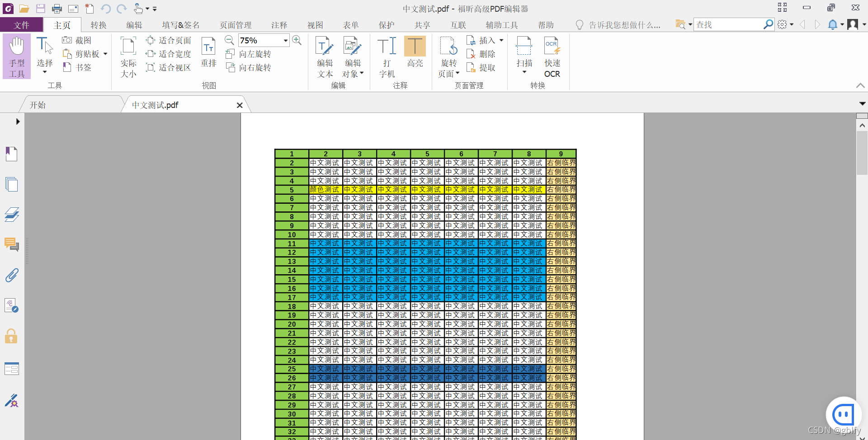This screenshot has width=868, height=440.
Task: Run Quick OCR on the document
Action: coord(552,55)
